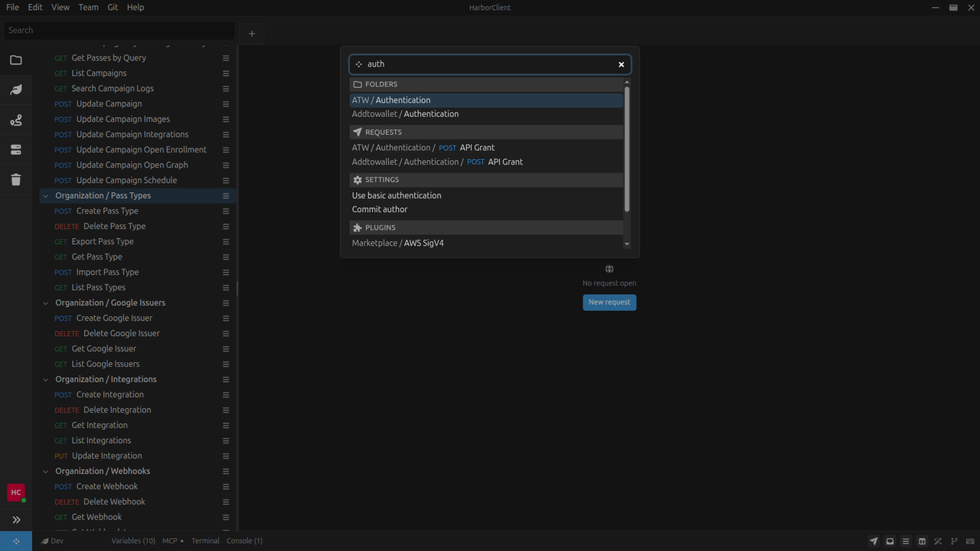The height and width of the screenshot is (551, 980).
Task: Select Marketplace / AWS SigV4 plugin result
Action: point(487,243)
